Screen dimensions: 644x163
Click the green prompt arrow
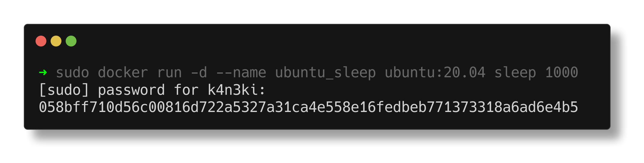click(x=43, y=72)
